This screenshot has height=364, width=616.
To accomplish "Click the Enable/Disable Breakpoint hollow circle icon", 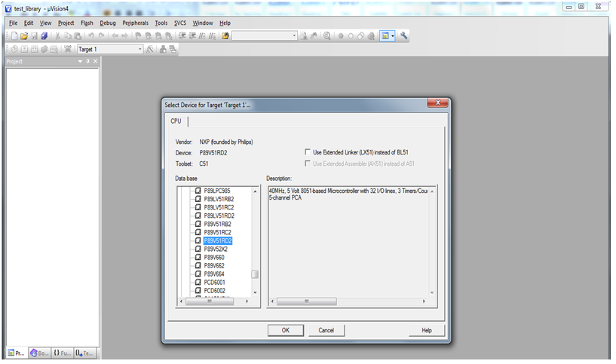I will (351, 36).
